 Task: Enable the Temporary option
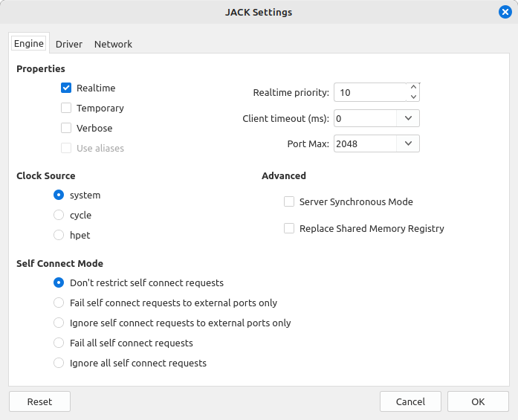(66, 108)
